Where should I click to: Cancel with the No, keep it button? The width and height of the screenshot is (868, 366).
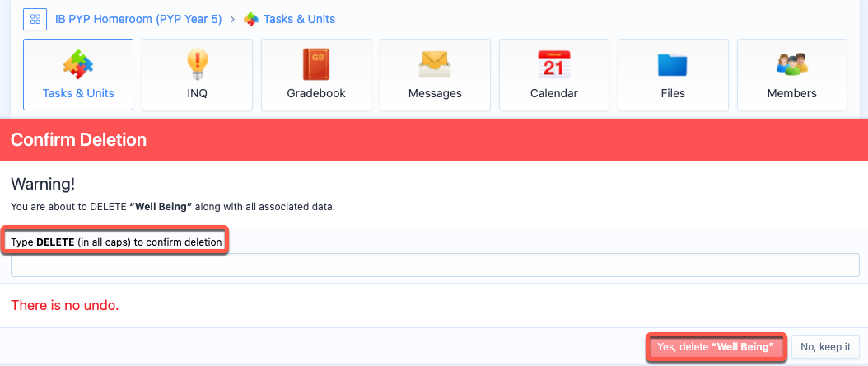pyautogui.click(x=826, y=347)
